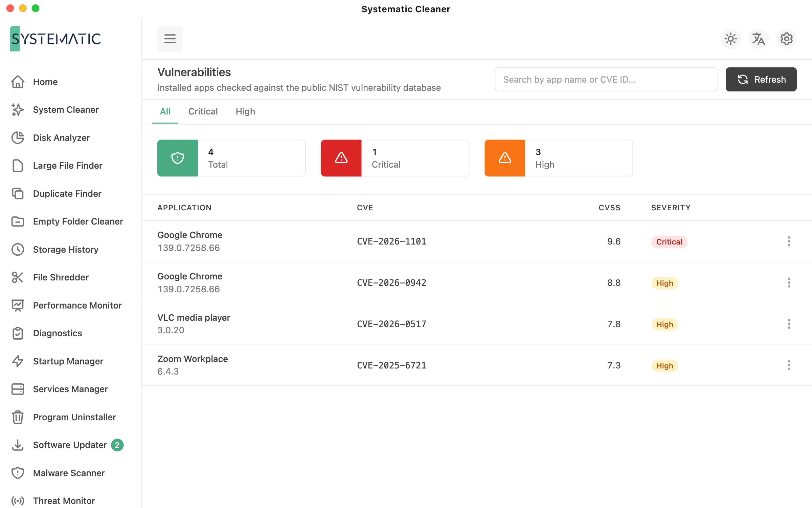The width and height of the screenshot is (812, 508).
Task: Open language translation menu
Action: tap(759, 39)
